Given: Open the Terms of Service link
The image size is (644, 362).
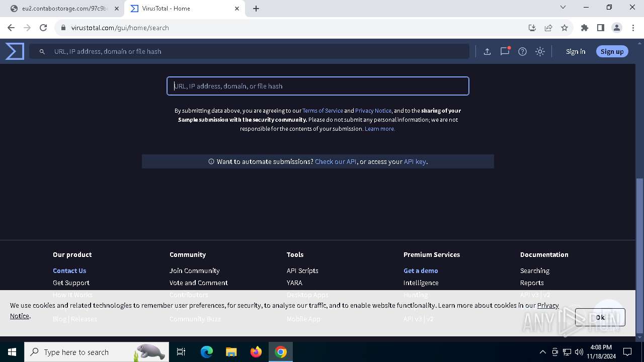Looking at the screenshot, I should (x=323, y=111).
